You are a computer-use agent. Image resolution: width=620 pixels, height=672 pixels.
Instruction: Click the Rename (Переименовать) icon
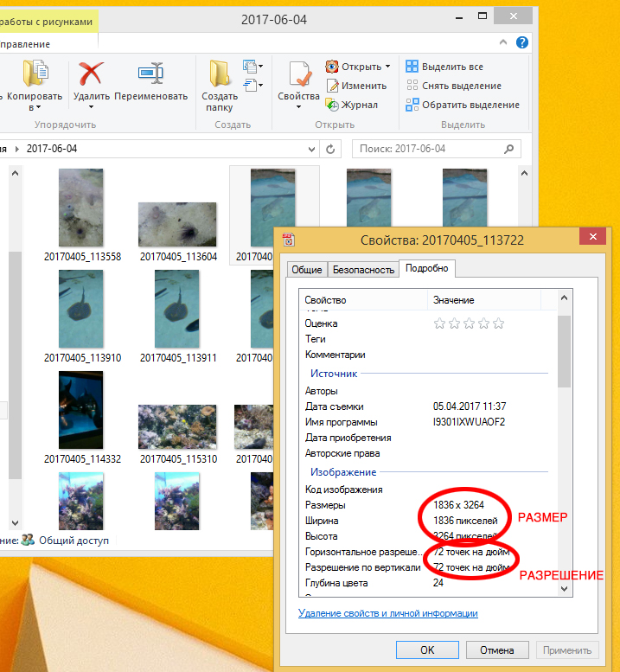coord(150,74)
